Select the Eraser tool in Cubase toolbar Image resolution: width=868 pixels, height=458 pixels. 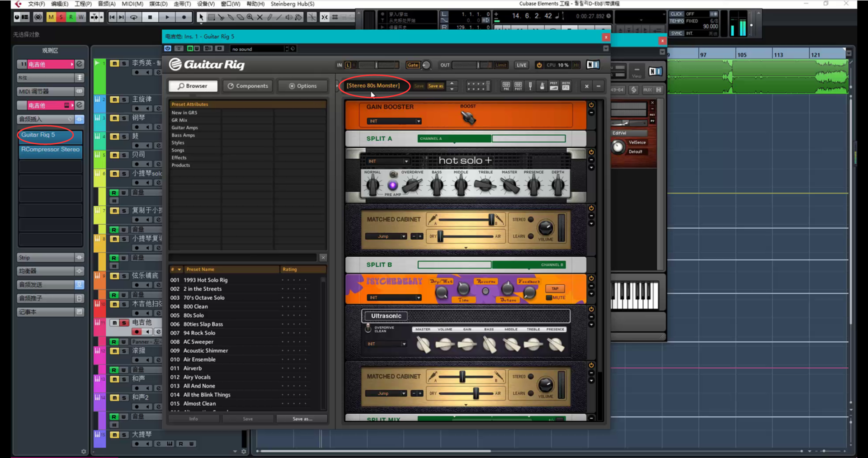point(241,17)
